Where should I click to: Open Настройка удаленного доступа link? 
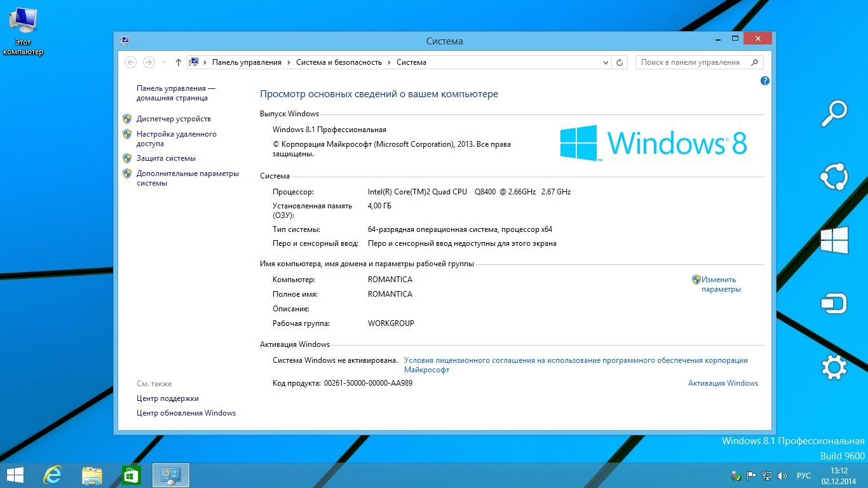(x=177, y=139)
